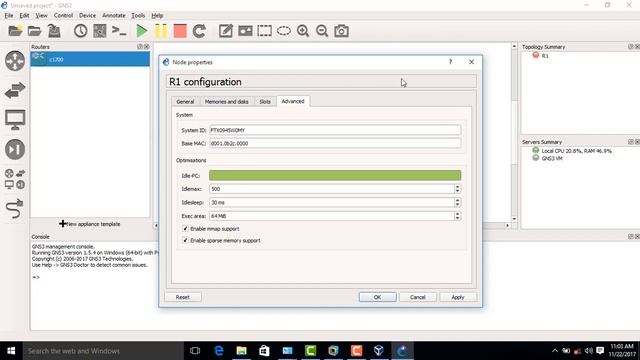This screenshot has height=360, width=640.
Task: Select the Draw rectangle tool
Action: coord(264,31)
